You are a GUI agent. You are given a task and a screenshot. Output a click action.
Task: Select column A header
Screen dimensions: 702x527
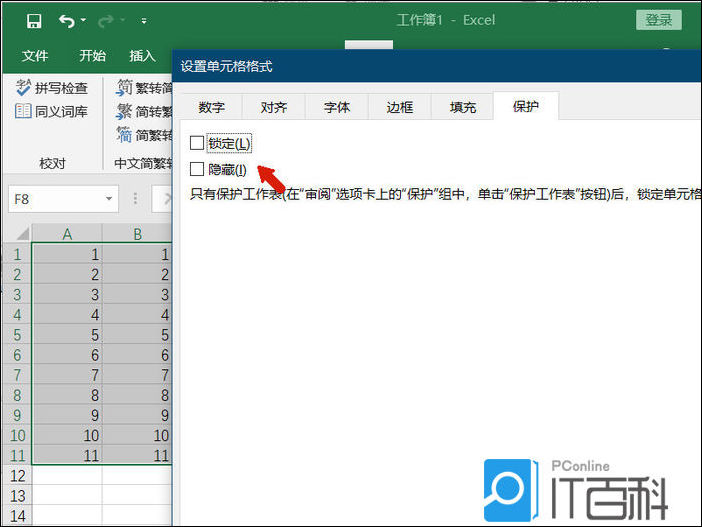tap(67, 234)
